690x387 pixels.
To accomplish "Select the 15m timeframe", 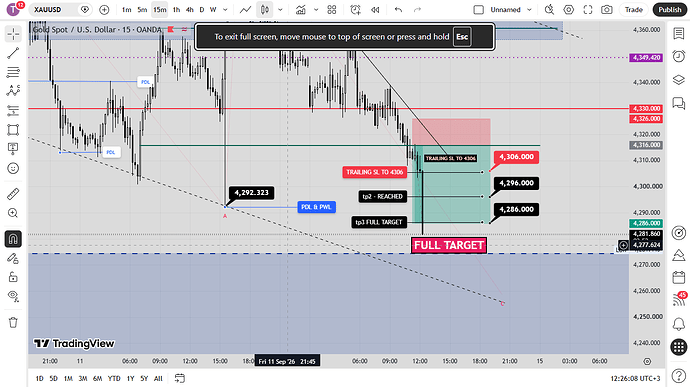I will click(159, 9).
